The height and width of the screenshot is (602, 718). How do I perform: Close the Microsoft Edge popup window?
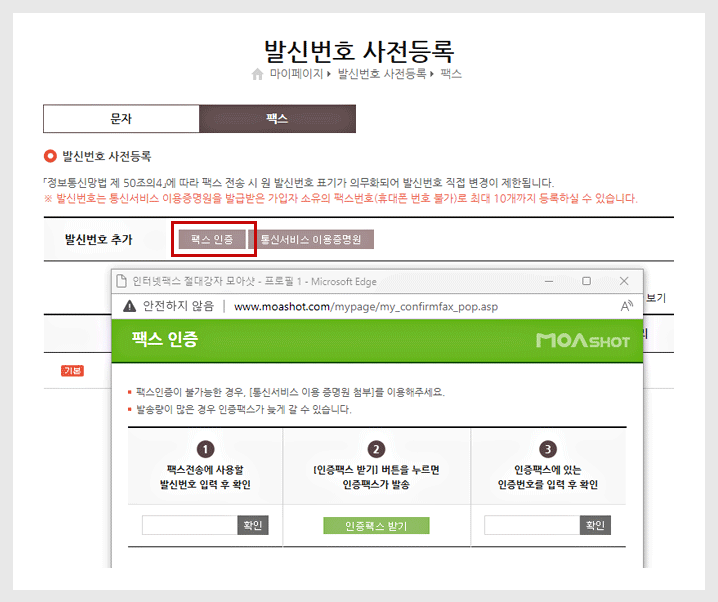[624, 281]
